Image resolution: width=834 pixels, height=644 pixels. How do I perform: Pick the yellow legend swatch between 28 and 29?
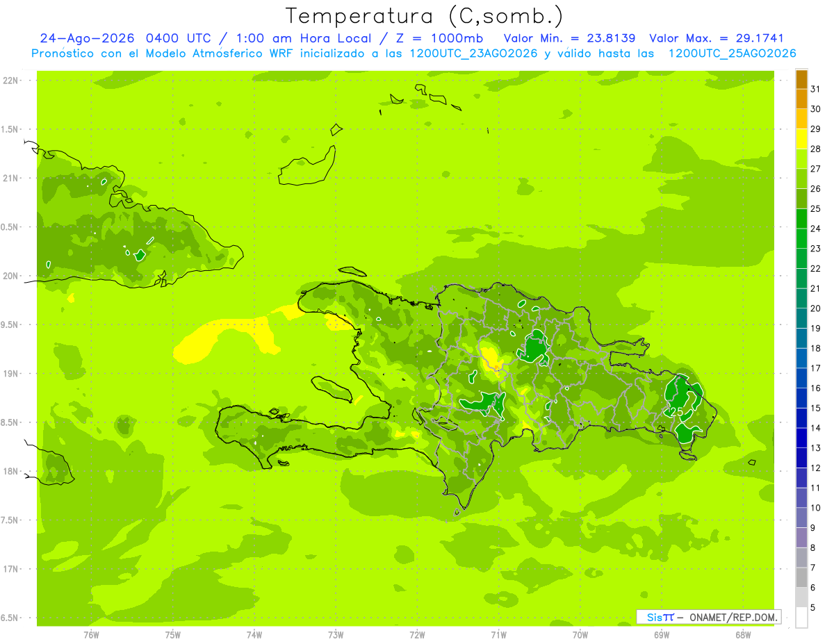801,139
